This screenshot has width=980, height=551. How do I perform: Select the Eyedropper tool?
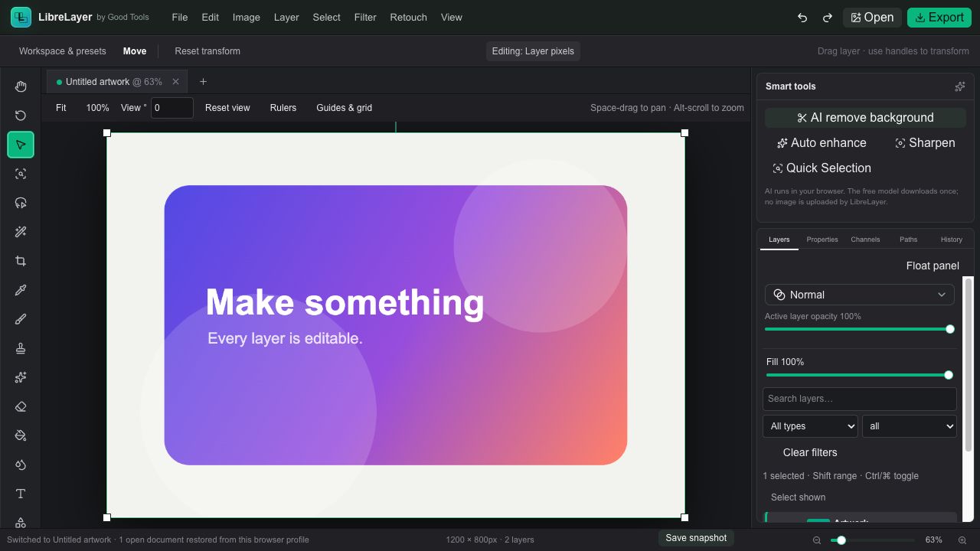tap(21, 290)
